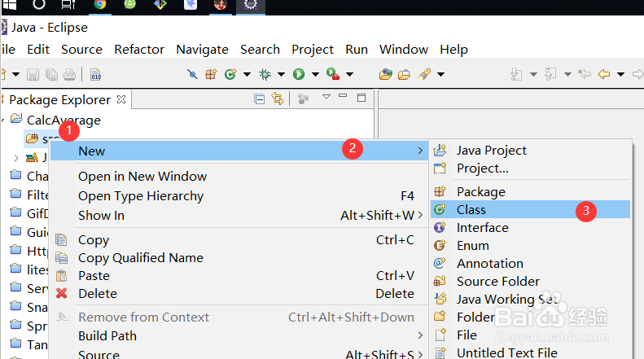The image size is (644, 359).
Task: Click the Search flashlight toolbar icon
Action: point(424,74)
